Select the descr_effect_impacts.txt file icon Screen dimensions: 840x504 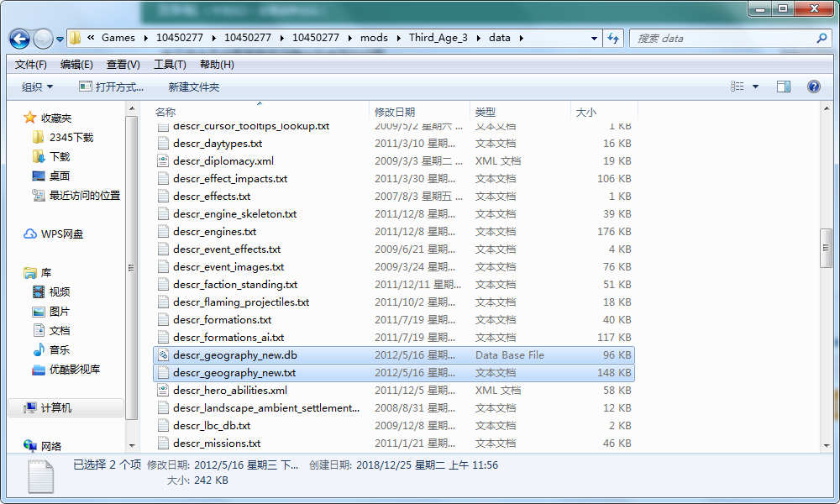click(x=164, y=178)
